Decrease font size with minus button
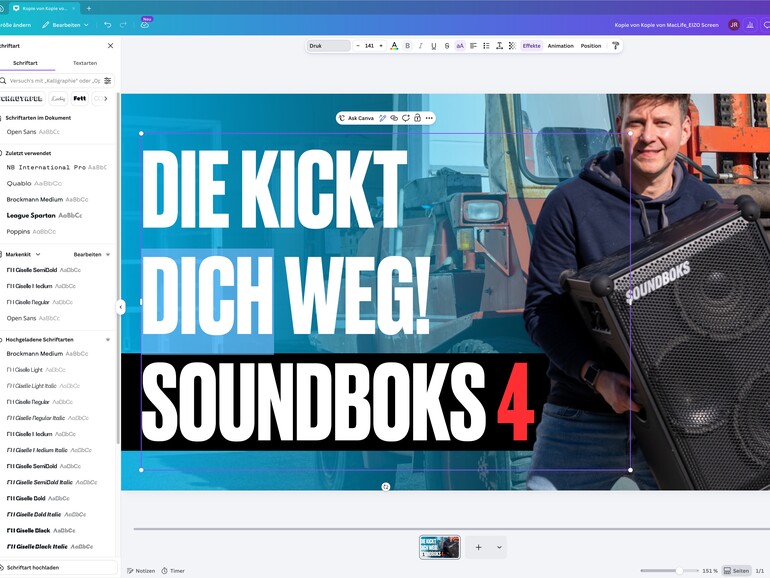Viewport: 770px width, 578px height. click(358, 46)
